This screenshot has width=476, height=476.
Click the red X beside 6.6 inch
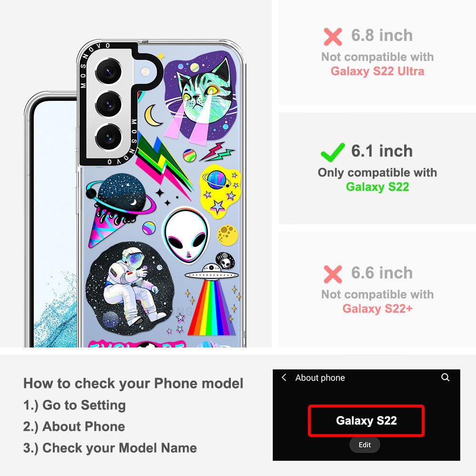coord(333,274)
